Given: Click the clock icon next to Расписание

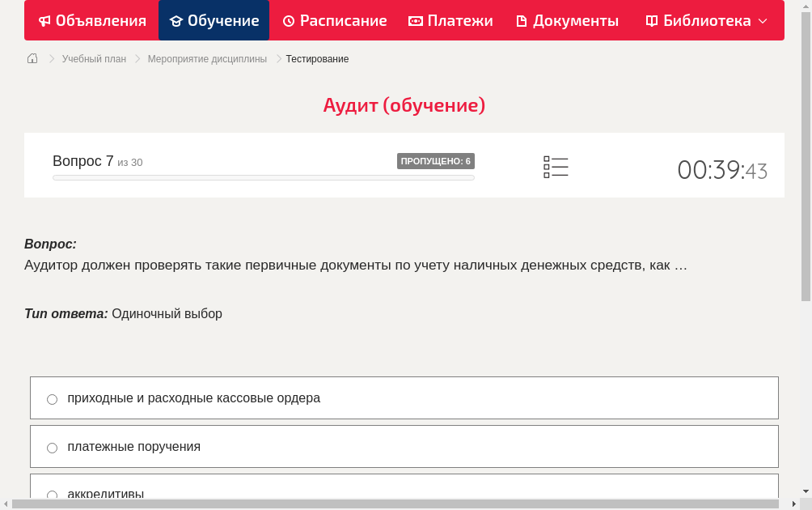Looking at the screenshot, I should [289, 20].
